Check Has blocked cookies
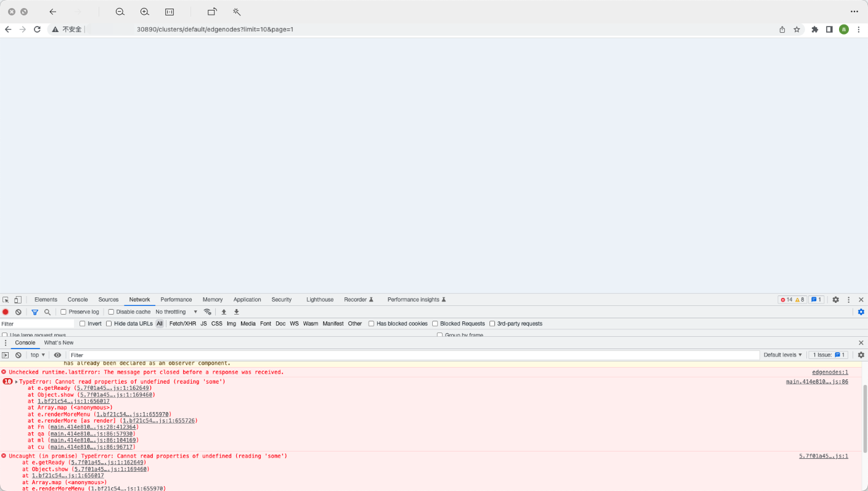 [x=372, y=324]
